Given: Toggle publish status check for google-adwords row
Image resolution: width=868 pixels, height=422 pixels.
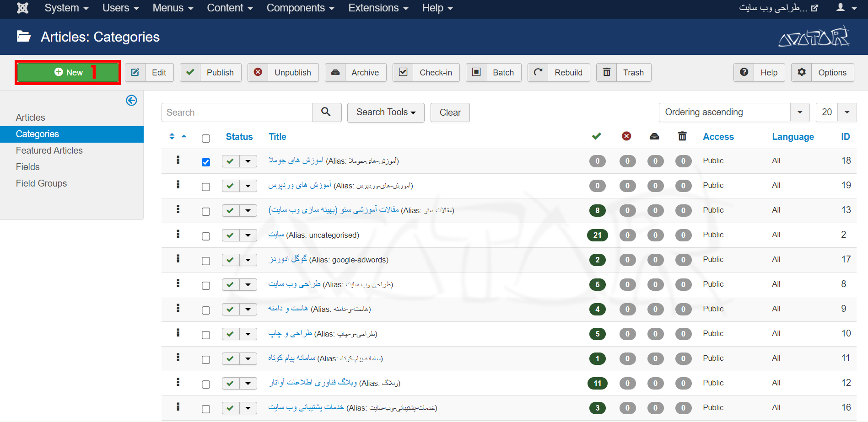Looking at the screenshot, I should (x=231, y=260).
